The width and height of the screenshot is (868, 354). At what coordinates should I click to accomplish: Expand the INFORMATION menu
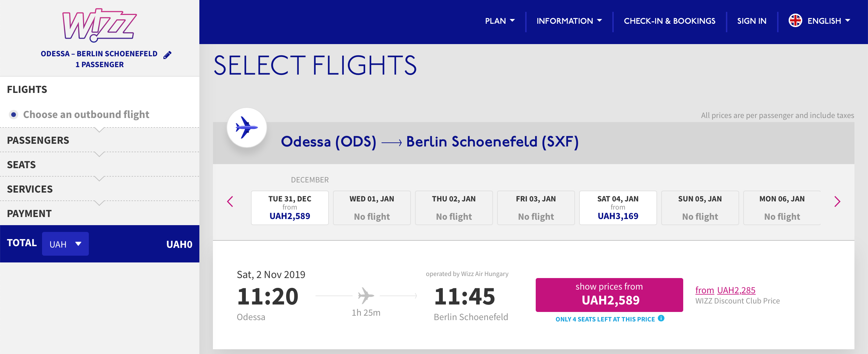click(569, 21)
